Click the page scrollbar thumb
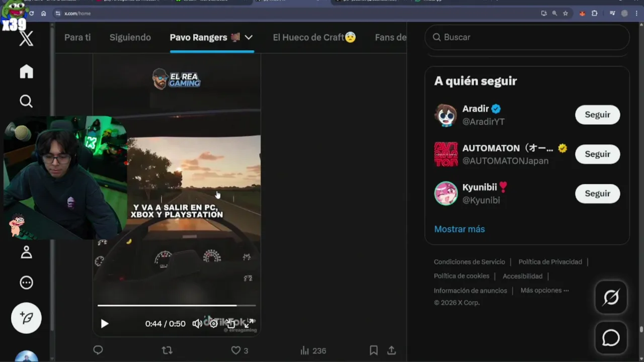Screen dimensions: 644x362 tap(641, 330)
